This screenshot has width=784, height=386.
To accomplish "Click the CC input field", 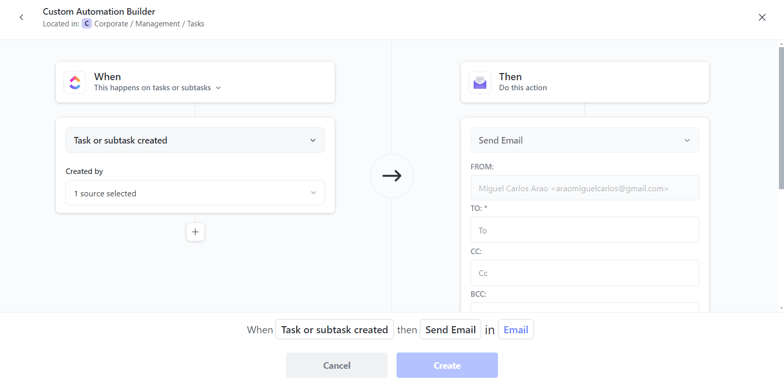I will pos(584,273).
